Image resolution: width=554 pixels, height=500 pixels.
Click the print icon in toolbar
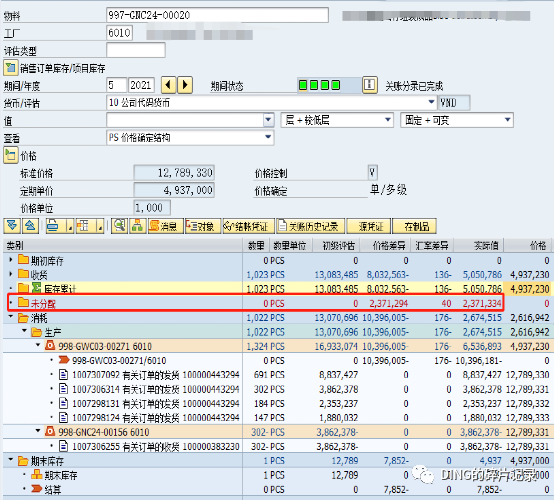pos(53,225)
